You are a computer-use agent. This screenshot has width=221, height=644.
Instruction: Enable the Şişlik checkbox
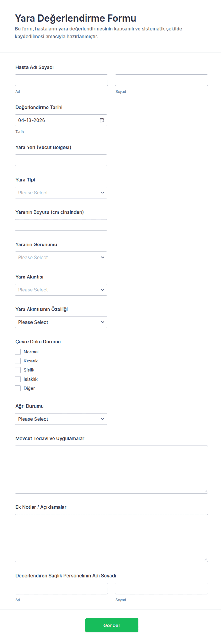pyautogui.click(x=18, y=370)
